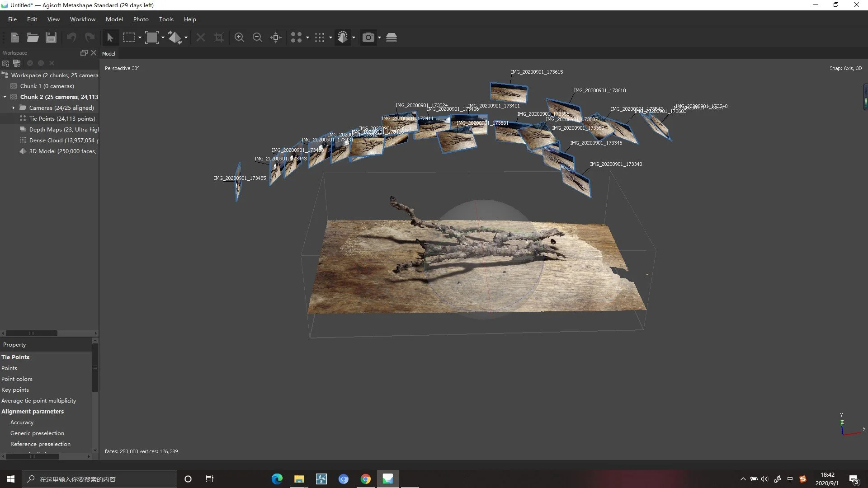
Task: Open the Tools menu
Action: pyautogui.click(x=166, y=19)
